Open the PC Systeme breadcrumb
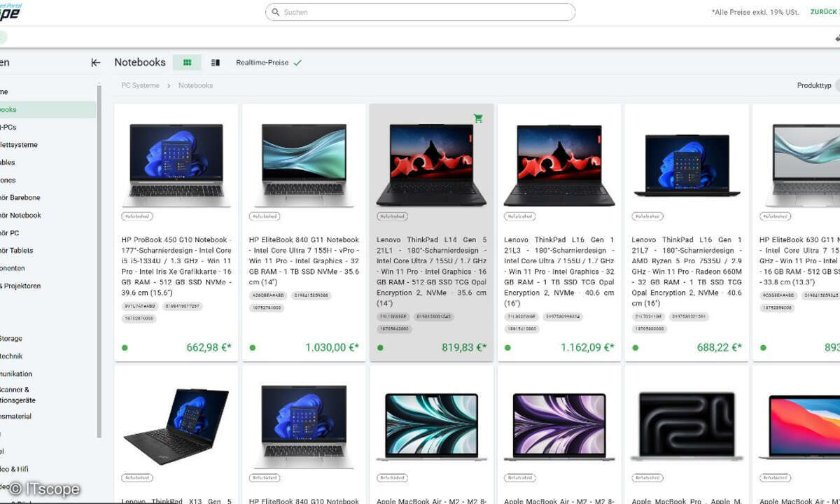 click(x=140, y=85)
